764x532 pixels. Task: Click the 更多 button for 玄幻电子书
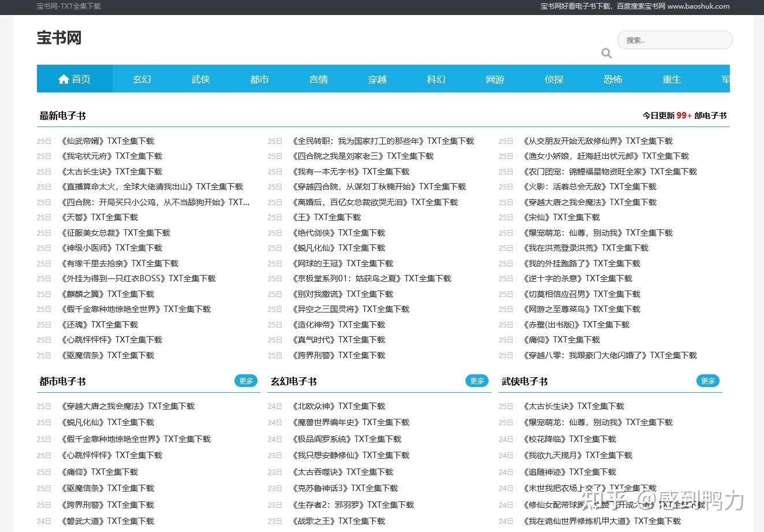(477, 381)
